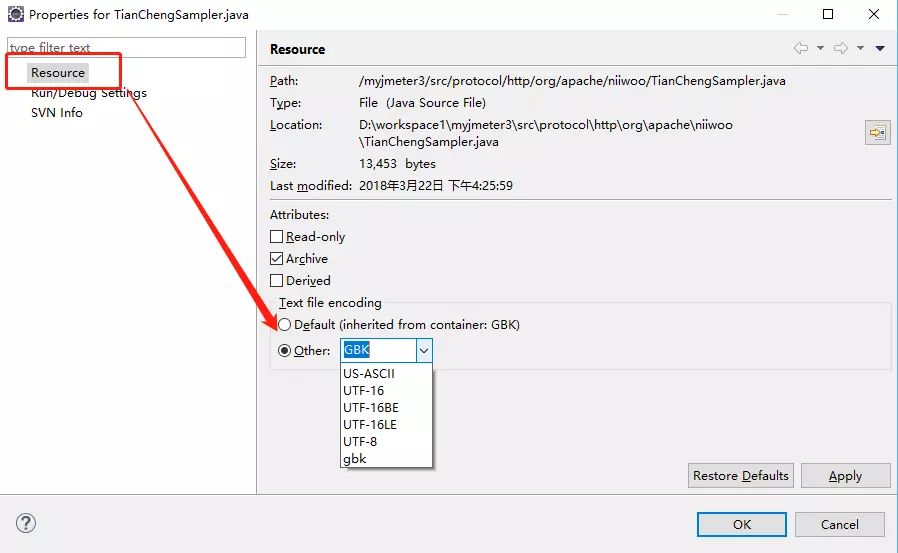Close the Properties dialog window
Screen dimensions: 898x553
873,14
